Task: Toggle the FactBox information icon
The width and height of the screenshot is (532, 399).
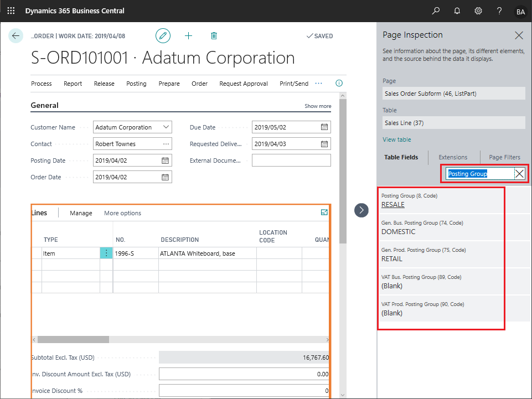Action: pyautogui.click(x=339, y=83)
